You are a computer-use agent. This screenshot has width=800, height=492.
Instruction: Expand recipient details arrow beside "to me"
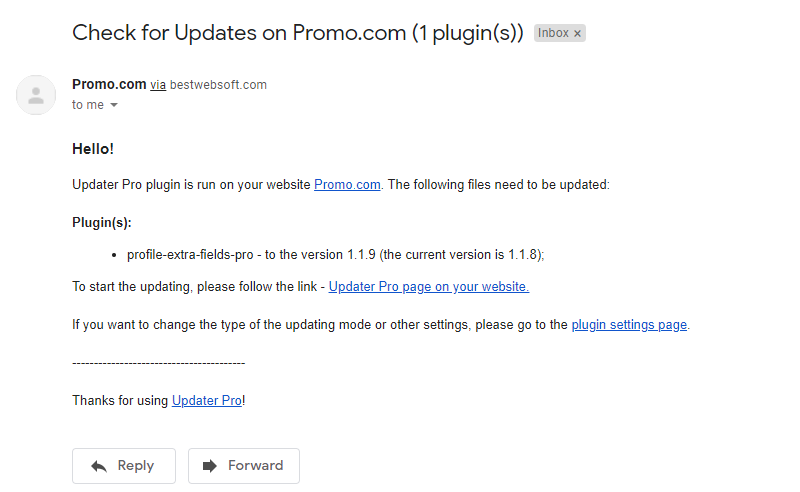[x=114, y=105]
